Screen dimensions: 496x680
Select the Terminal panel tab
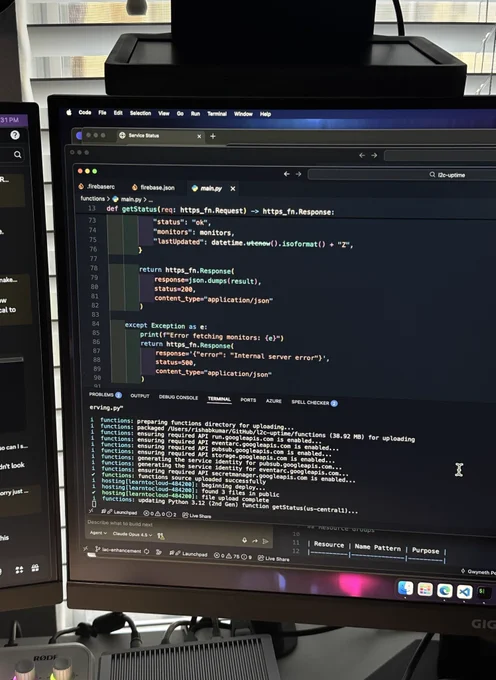[x=219, y=399]
